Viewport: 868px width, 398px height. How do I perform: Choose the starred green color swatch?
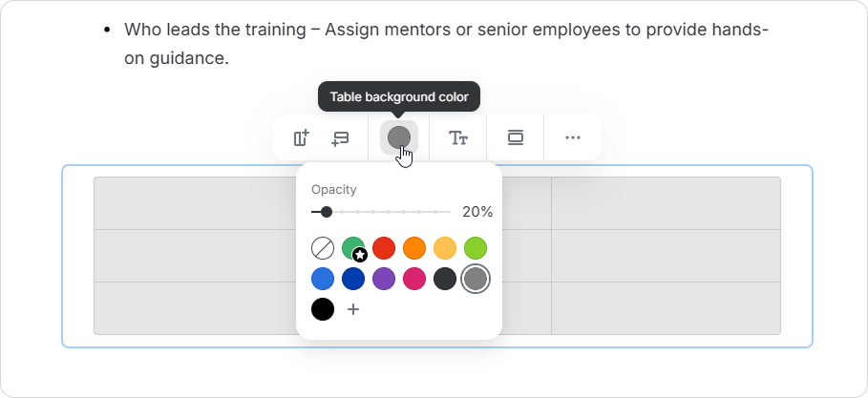point(353,248)
